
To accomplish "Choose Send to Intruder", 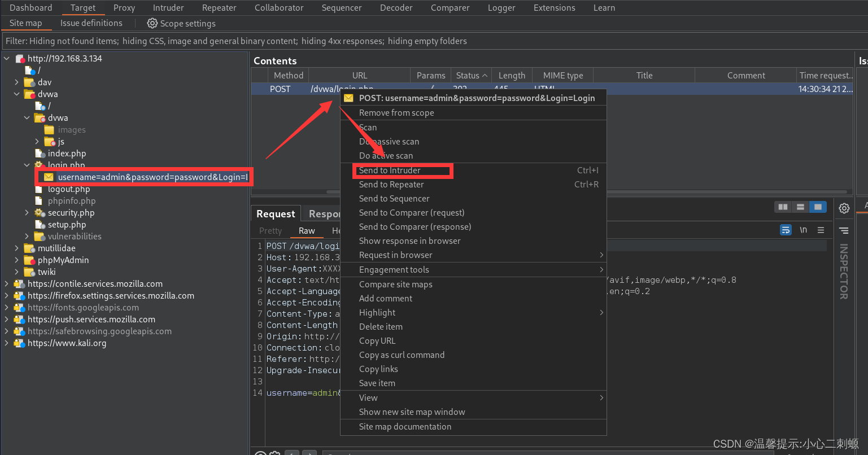I will click(473, 170).
